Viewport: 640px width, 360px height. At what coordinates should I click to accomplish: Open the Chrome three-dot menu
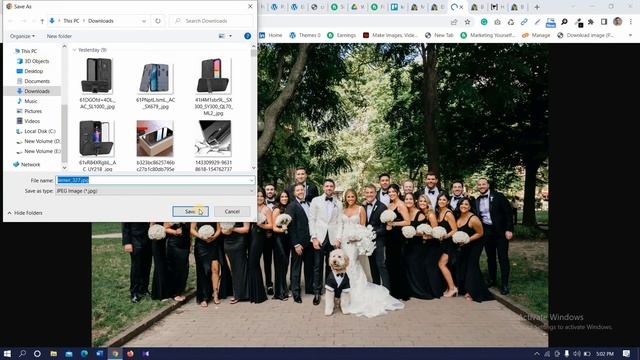point(631,22)
